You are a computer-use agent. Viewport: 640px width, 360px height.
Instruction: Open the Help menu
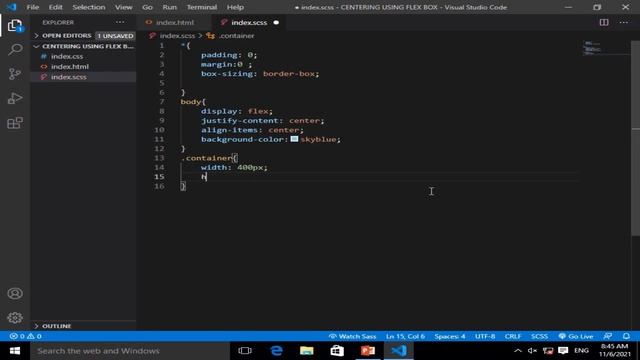[235, 7]
